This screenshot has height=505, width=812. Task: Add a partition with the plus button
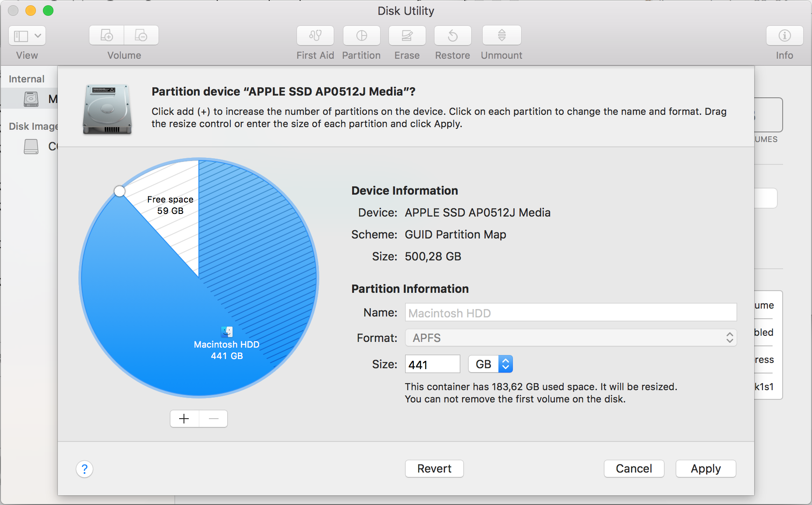[184, 419]
